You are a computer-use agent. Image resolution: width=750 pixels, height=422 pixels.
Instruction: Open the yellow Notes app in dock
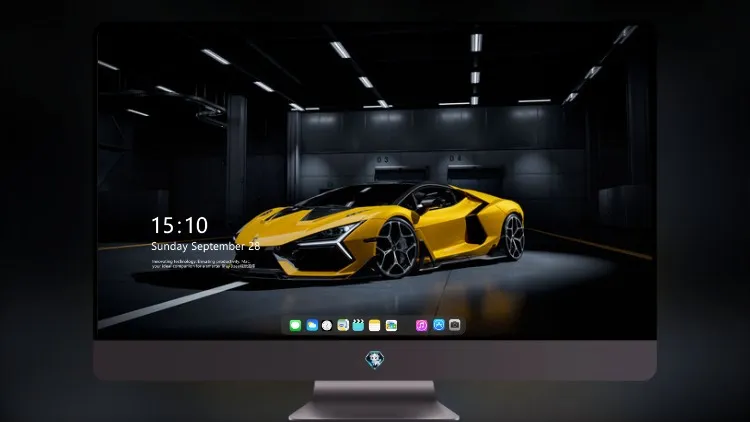[375, 325]
